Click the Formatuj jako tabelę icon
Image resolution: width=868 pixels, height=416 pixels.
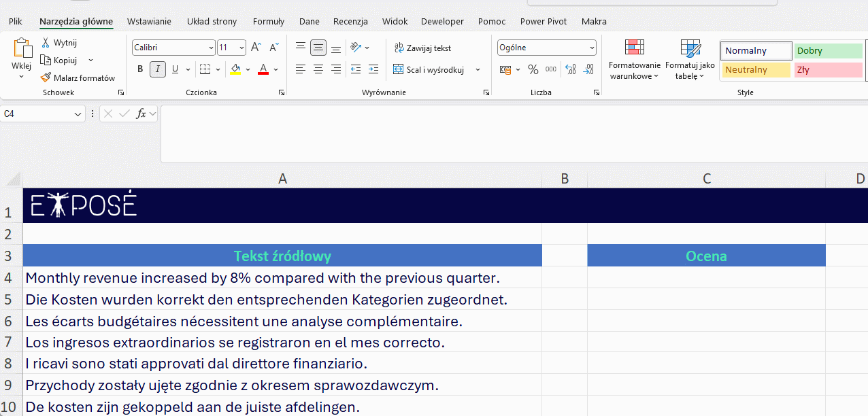[690, 48]
